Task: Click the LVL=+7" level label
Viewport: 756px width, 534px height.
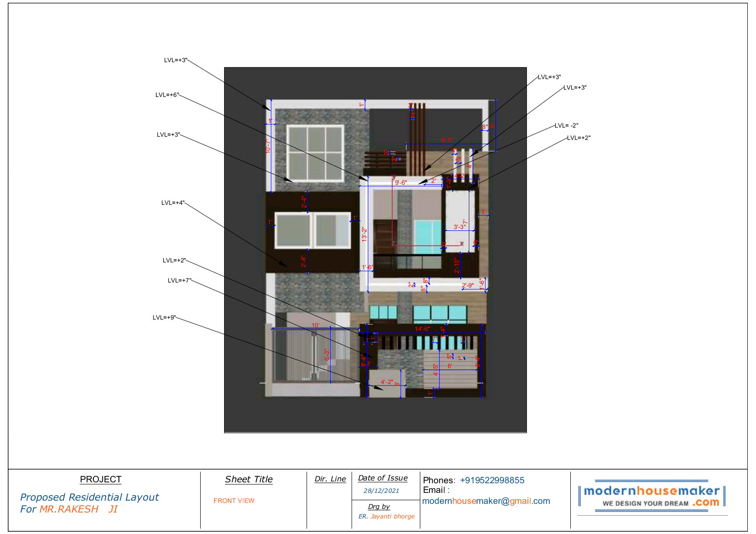Action: tap(180, 281)
